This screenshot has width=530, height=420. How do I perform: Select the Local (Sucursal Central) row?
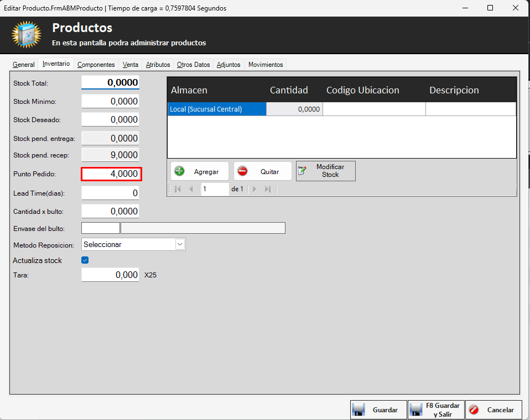216,109
